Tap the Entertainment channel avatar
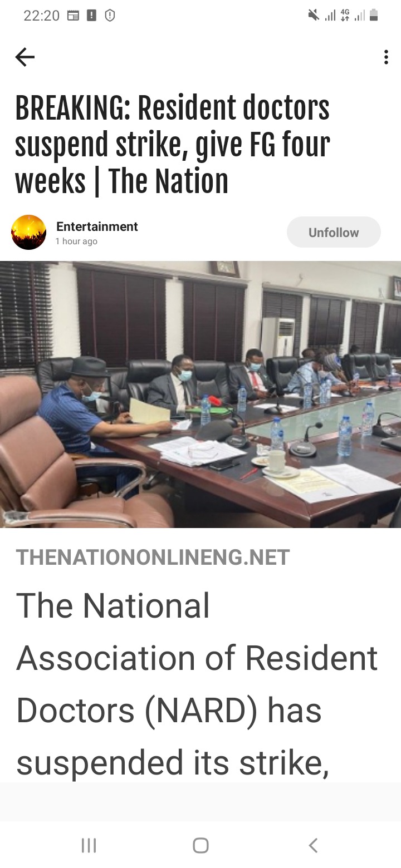Image resolution: width=401 pixels, height=868 pixels. point(29,233)
